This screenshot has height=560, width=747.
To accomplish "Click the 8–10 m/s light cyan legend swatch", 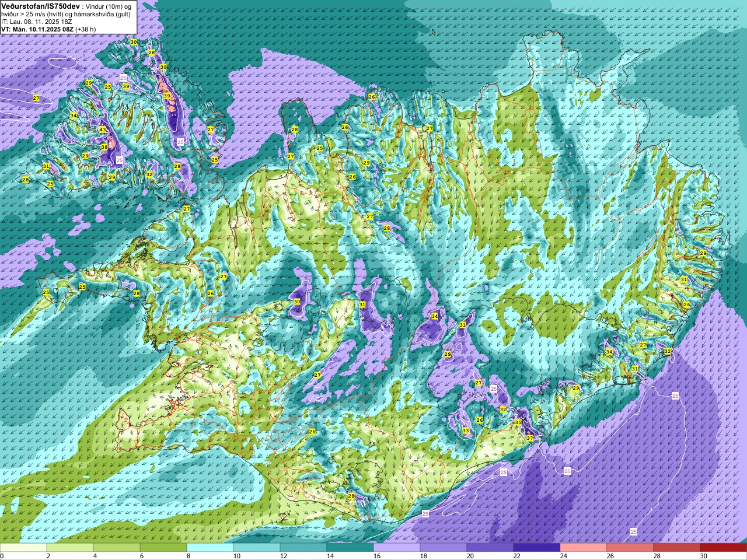I will pos(210,548).
